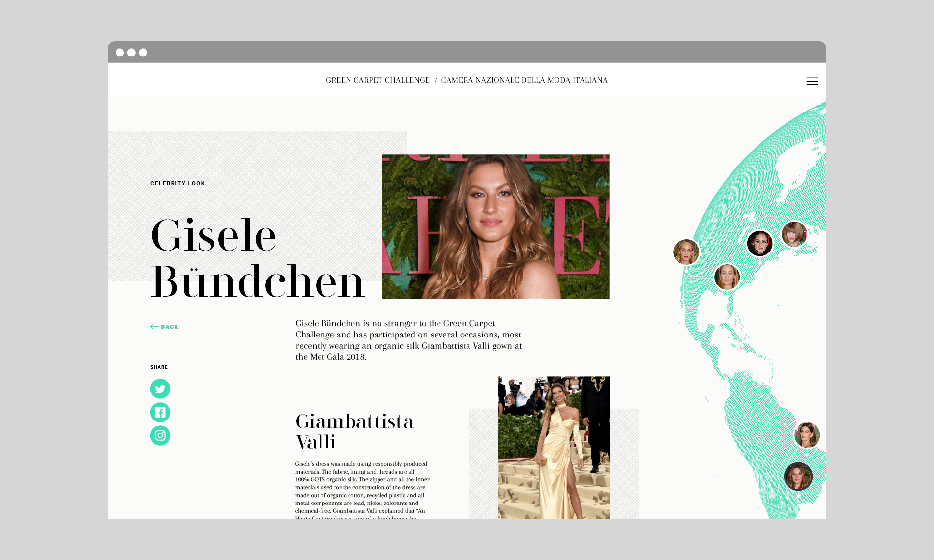The height and width of the screenshot is (560, 934).
Task: Go back using the Back arrow link
Action: coord(164,327)
